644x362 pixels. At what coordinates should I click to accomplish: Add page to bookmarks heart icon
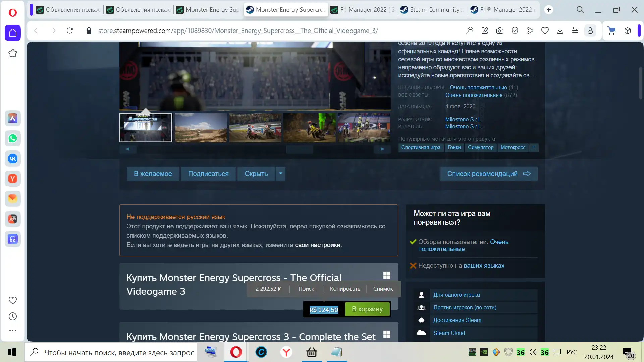click(x=545, y=31)
